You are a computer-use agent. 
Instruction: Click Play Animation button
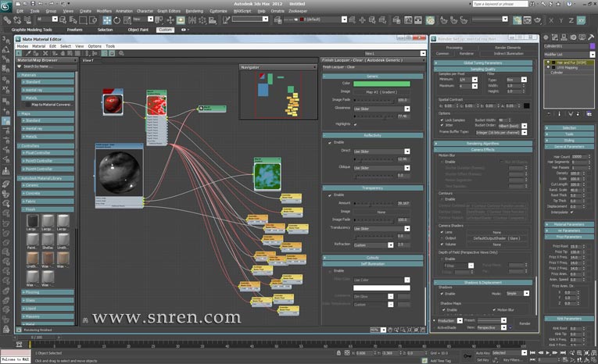(x=548, y=353)
